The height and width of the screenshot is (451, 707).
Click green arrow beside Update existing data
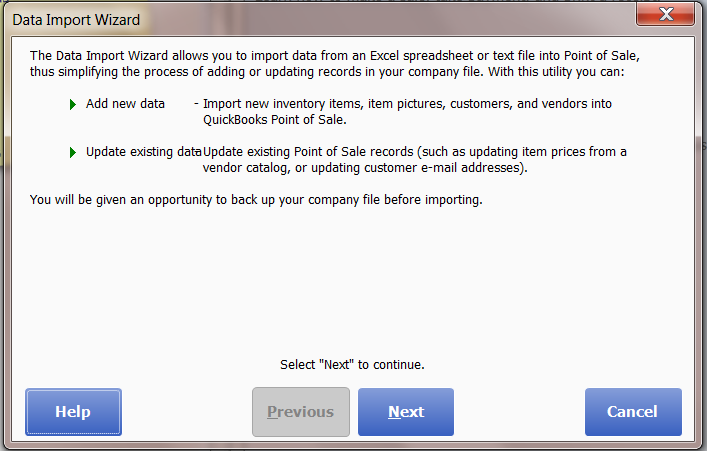coord(73,152)
